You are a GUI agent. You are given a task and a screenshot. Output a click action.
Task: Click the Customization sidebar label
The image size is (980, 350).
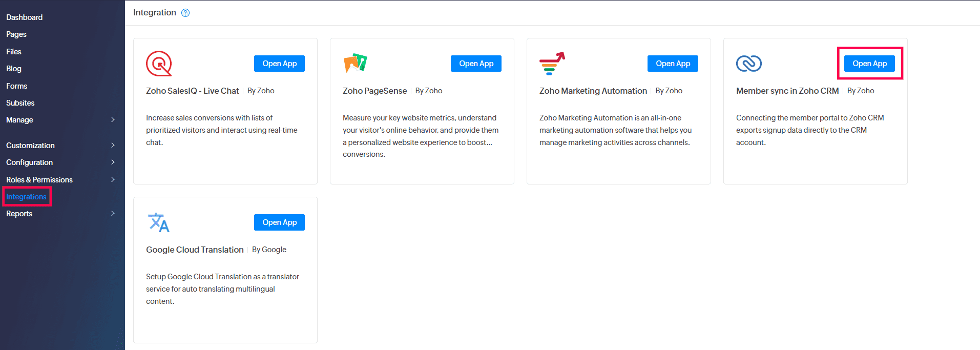(x=31, y=146)
